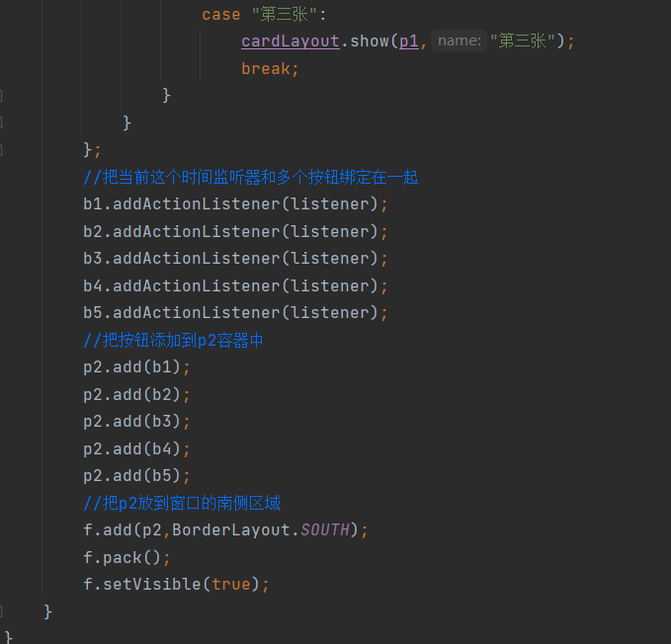Click the true keyword in setVisible
This screenshot has width=671, height=644.
(x=231, y=584)
